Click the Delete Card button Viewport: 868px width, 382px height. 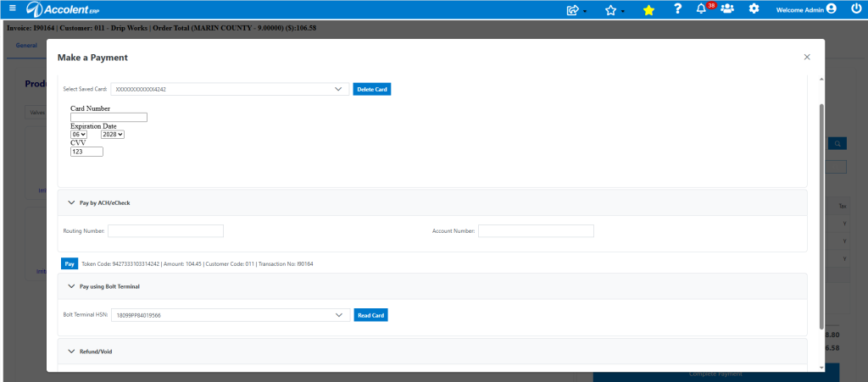coord(372,89)
